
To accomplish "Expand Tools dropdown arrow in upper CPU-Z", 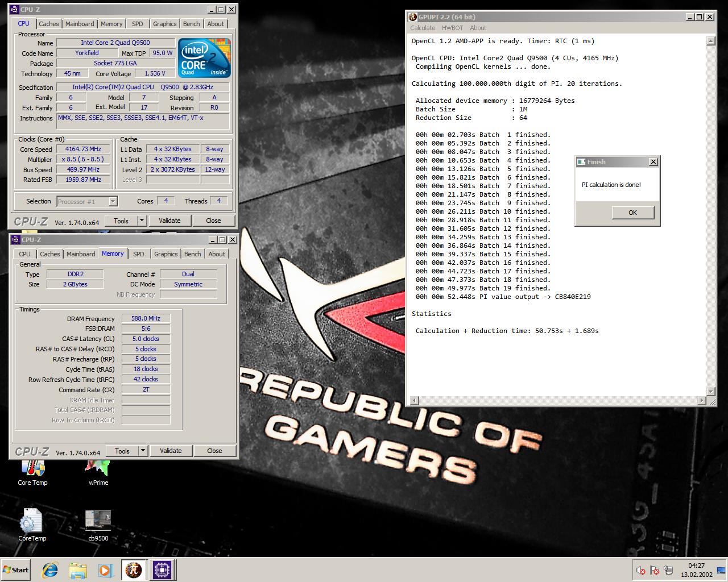I will (142, 221).
